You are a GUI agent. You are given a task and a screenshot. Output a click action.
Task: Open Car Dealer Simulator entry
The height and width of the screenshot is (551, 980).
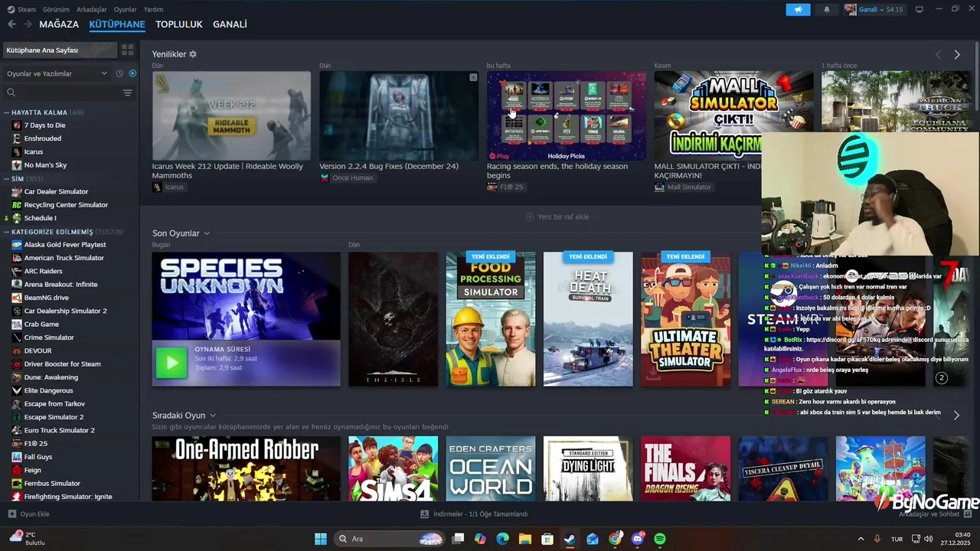click(56, 191)
